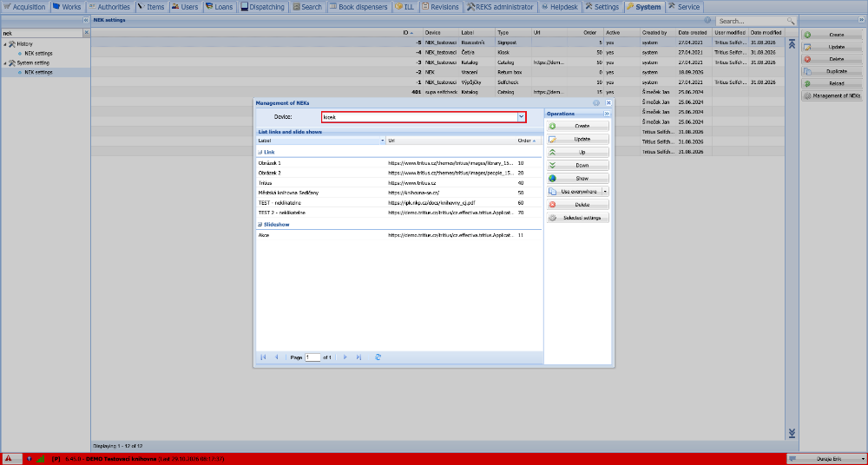Click the Use everywhere button
The image size is (868, 465).
coord(574,192)
